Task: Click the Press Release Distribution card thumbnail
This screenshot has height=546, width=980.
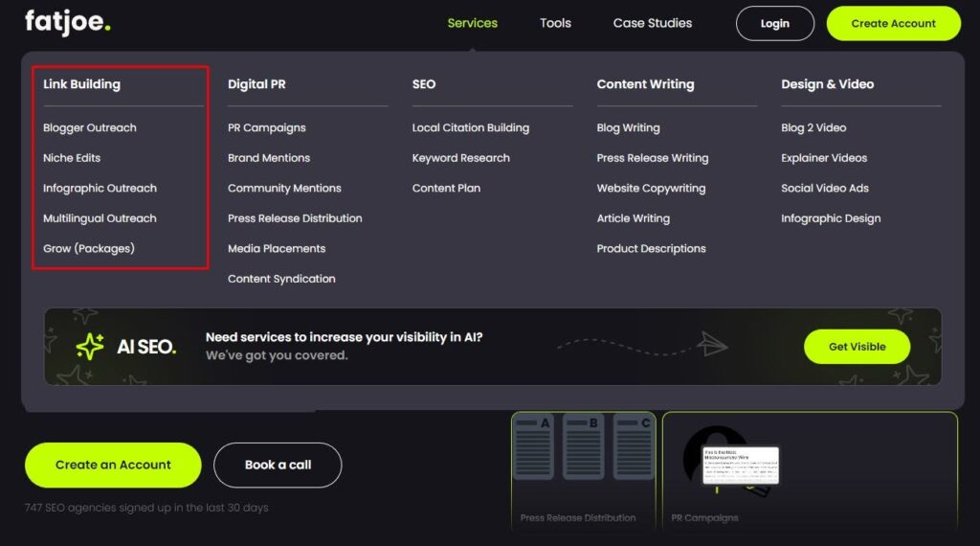Action: (584, 470)
